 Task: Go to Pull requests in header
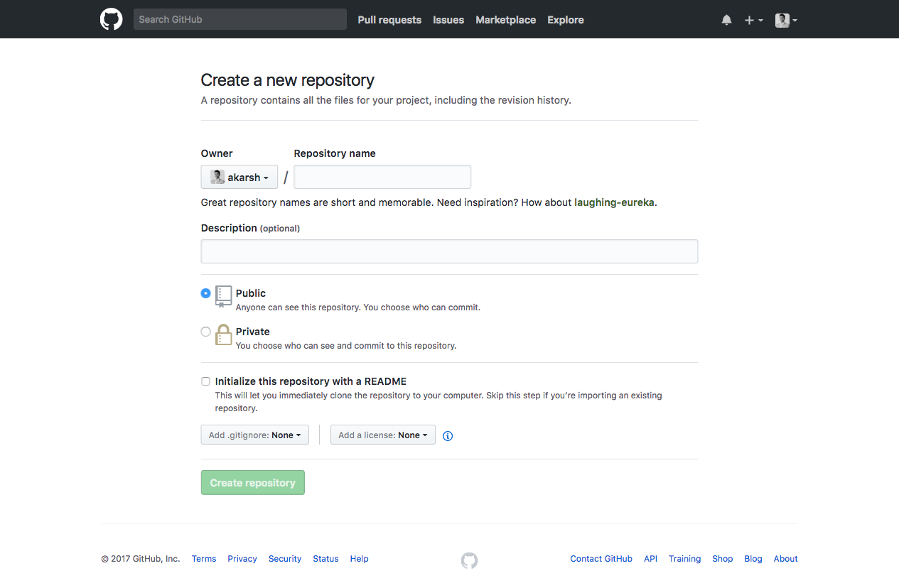389,20
